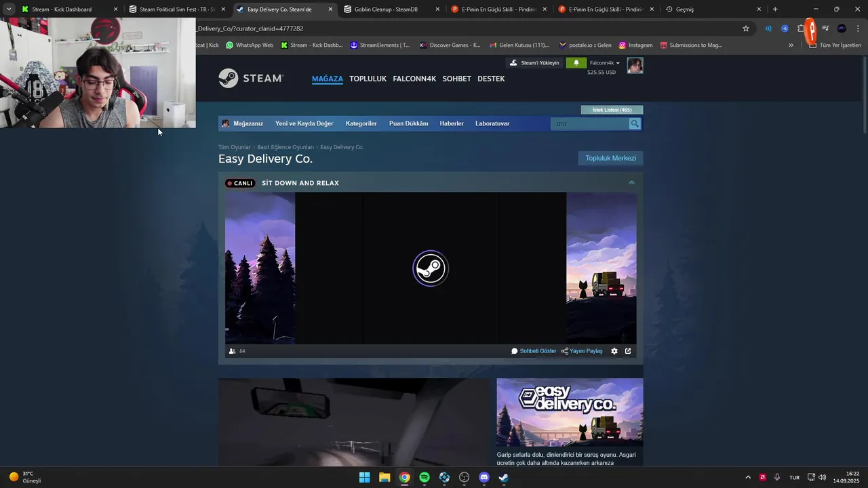Open Yeni ve Kayda Değer menu
Screen dimensions: 868x488
click(x=304, y=123)
